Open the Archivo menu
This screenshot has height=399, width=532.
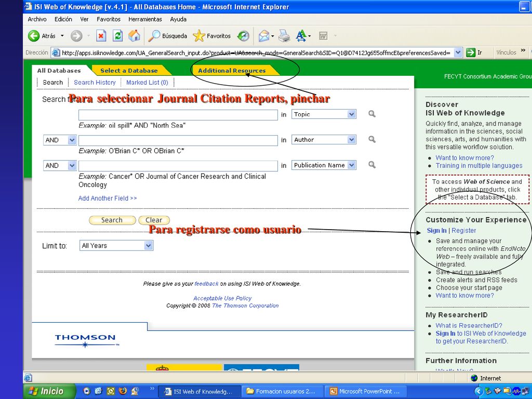pyautogui.click(x=37, y=19)
